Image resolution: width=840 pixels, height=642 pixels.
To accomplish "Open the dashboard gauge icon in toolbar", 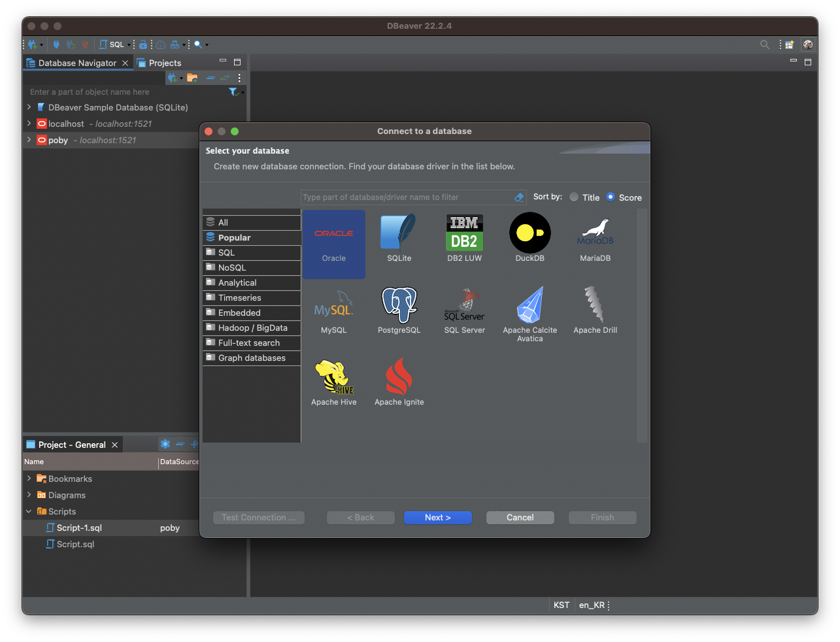I will coord(161,44).
